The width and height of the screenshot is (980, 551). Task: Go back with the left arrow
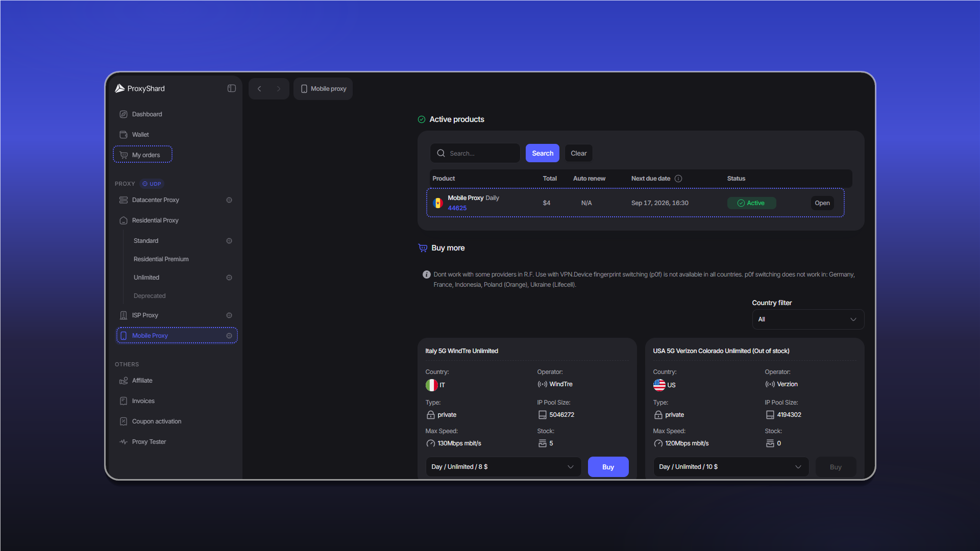click(x=259, y=89)
